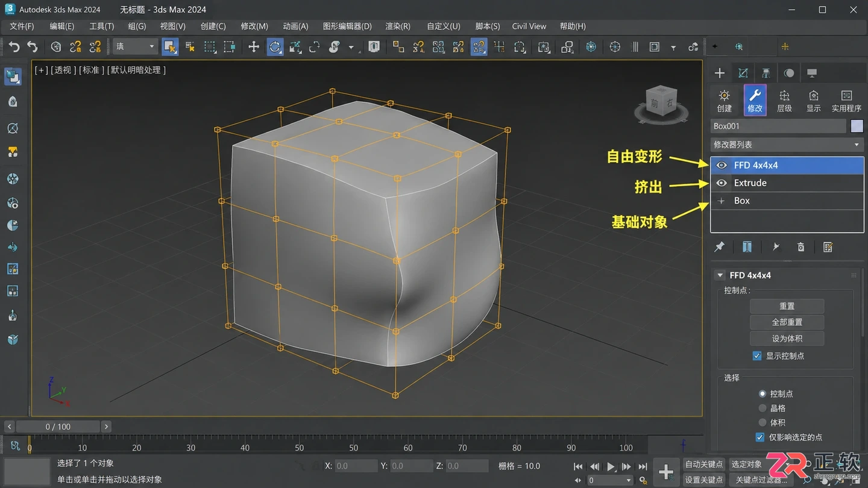Open the selection filter dropdown
Screen dimensions: 868x488
coord(136,46)
